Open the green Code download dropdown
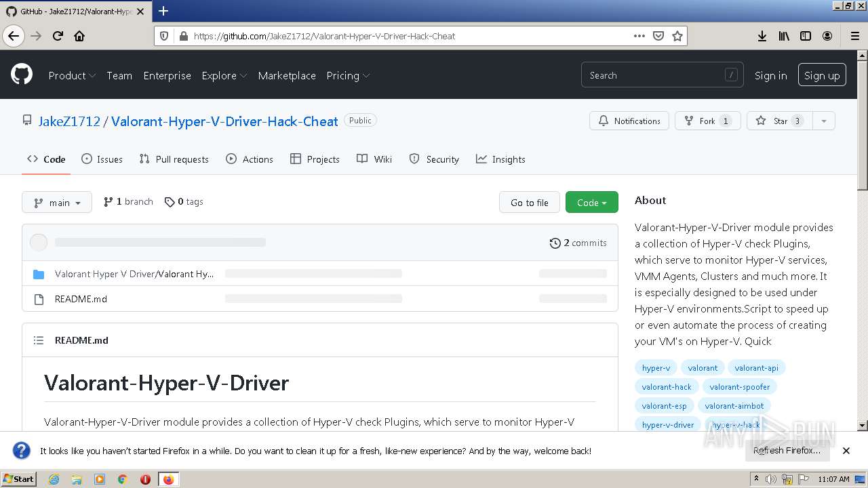 (x=592, y=202)
